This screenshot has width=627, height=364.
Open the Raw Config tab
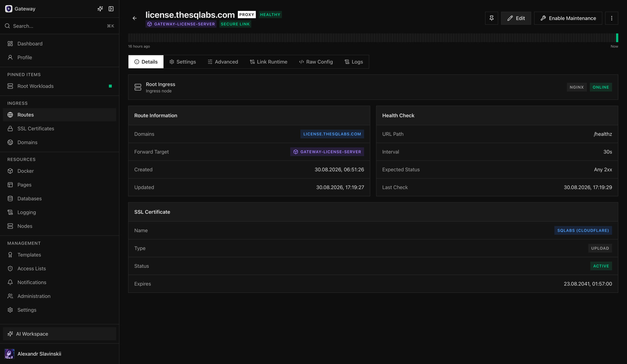point(316,62)
